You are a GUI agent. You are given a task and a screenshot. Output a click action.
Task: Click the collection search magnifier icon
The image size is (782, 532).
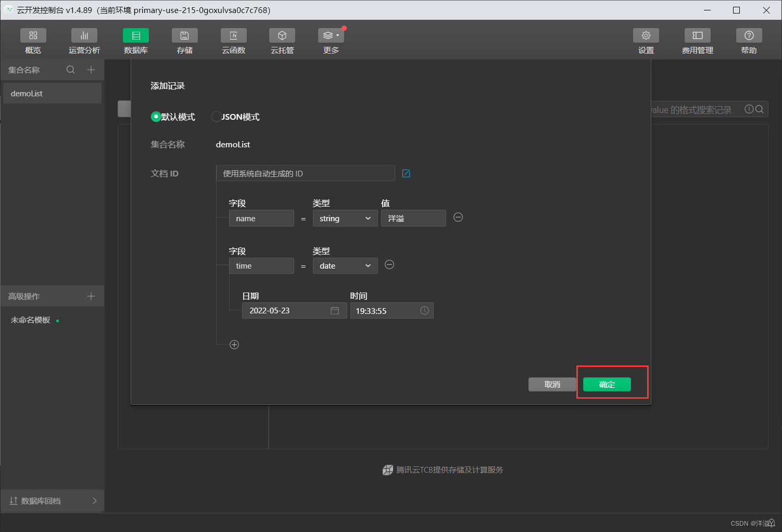click(71, 70)
